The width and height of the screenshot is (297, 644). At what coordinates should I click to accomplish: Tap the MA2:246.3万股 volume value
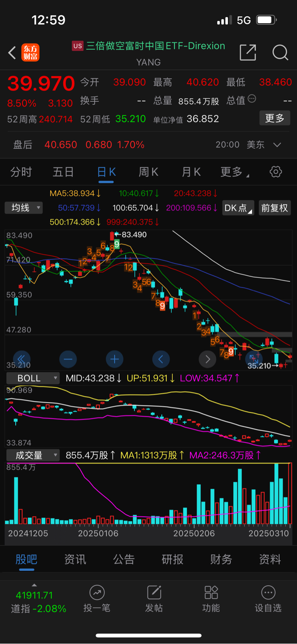(225, 455)
